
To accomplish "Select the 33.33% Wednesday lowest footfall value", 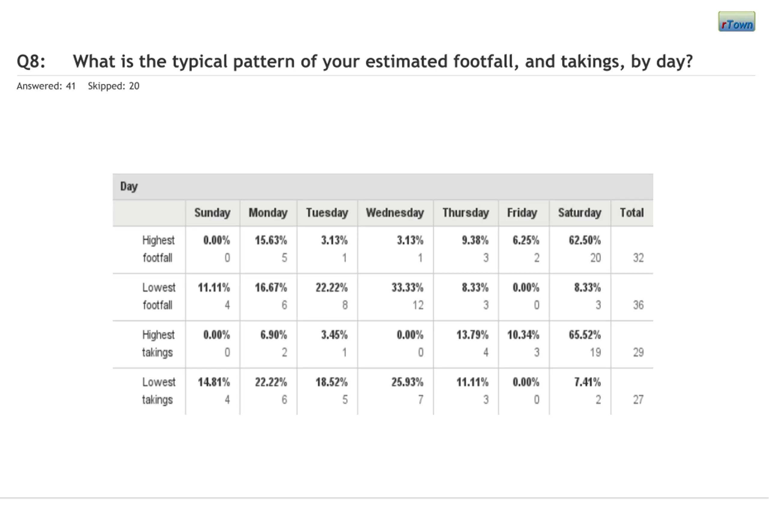I will (407, 288).
